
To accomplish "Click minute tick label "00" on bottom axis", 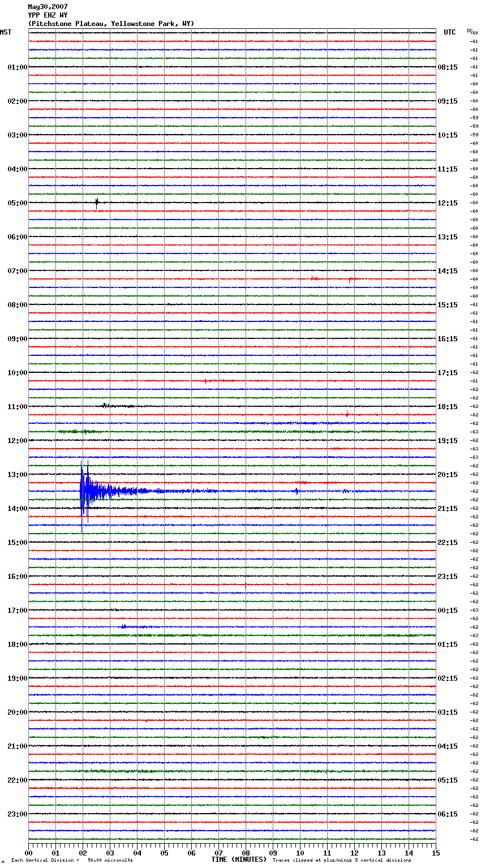I will point(28,853).
